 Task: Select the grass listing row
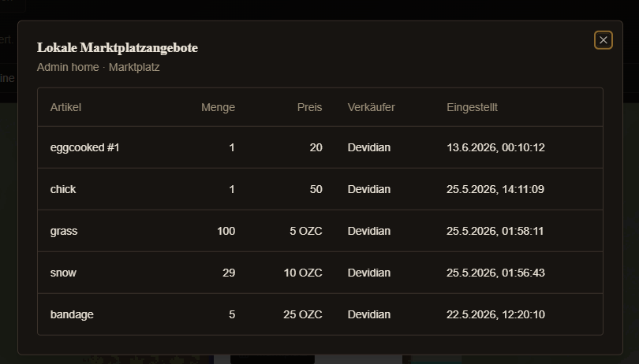(x=320, y=231)
